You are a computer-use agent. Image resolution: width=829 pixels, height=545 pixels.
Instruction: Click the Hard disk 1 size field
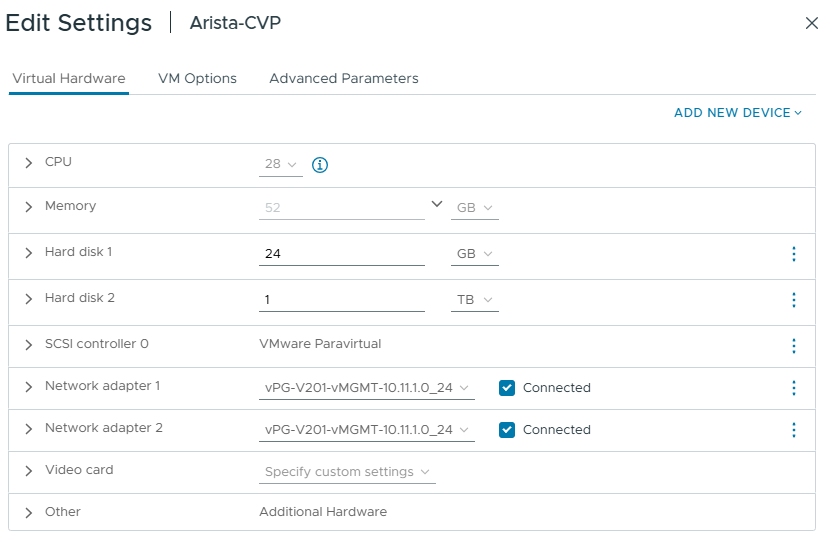point(342,254)
